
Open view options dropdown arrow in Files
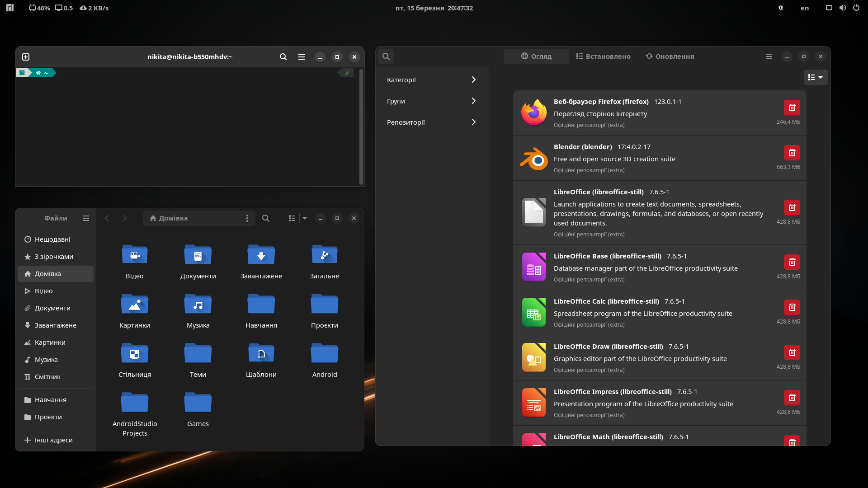pyautogui.click(x=305, y=218)
